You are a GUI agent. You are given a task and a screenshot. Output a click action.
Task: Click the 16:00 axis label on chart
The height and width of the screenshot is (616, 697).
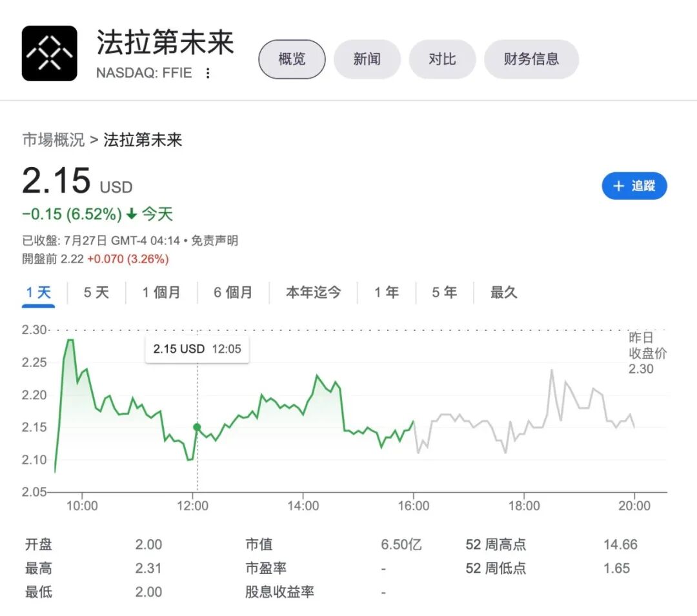[414, 506]
